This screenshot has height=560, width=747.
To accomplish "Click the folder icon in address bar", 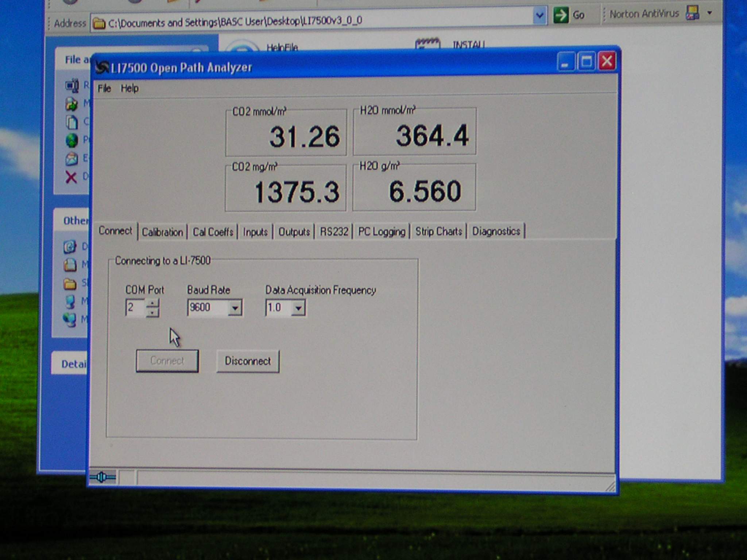I will (x=99, y=23).
